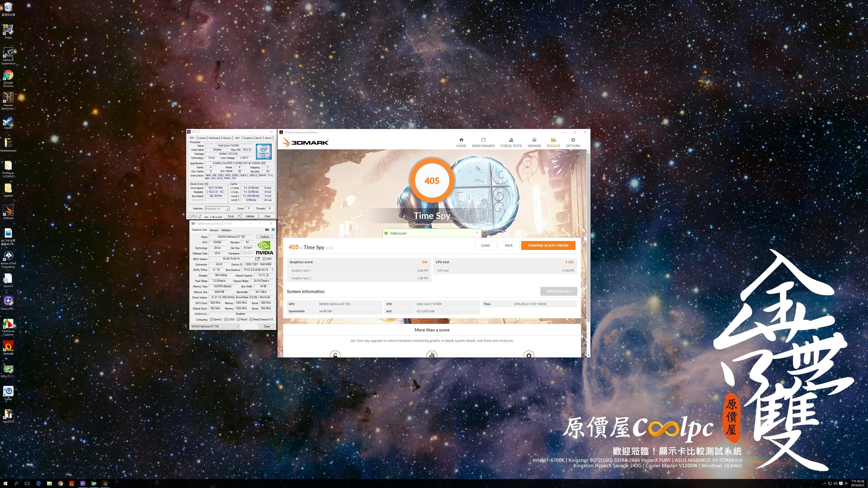Viewport: 868px width, 488px height.
Task: Open Edge from the taskbar
Action: [x=38, y=483]
